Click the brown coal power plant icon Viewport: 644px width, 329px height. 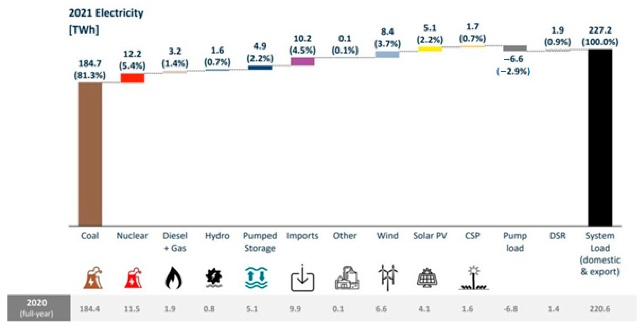92,278
